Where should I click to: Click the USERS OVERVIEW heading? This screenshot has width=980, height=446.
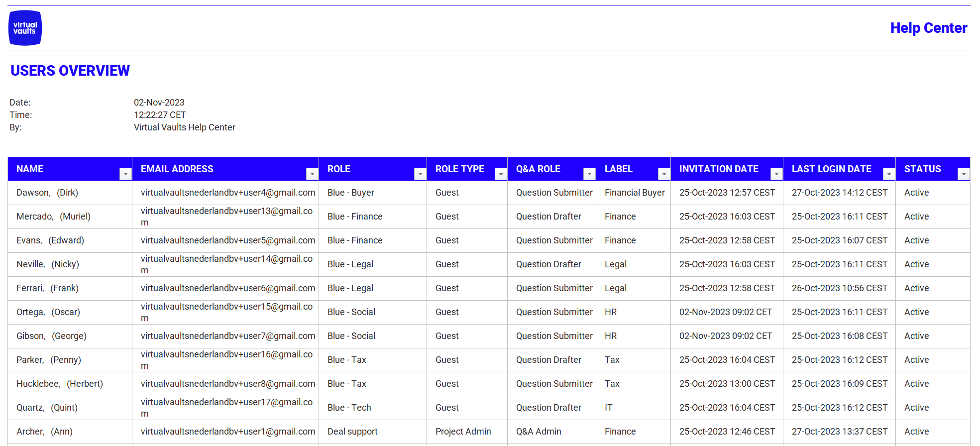click(70, 71)
